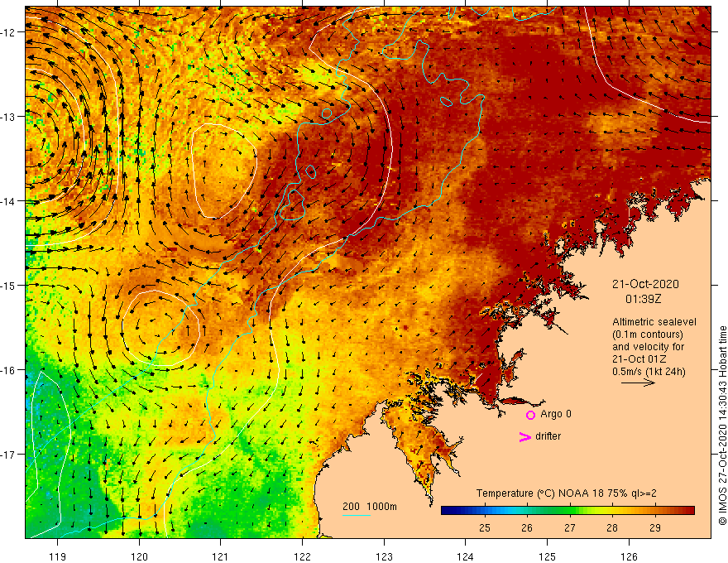Click the longitude axis label 125

tap(548, 556)
